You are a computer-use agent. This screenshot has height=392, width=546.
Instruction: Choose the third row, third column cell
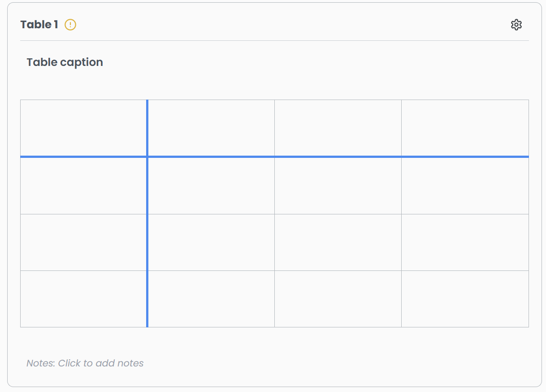[x=338, y=242]
